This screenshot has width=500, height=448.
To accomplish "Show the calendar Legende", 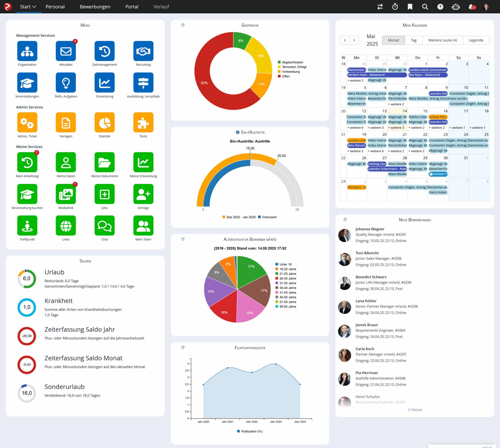I will point(476,40).
